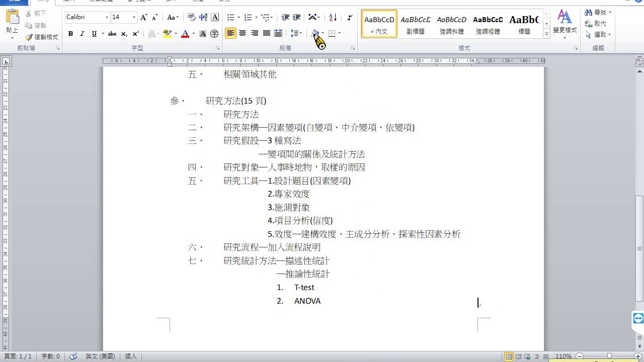Click the proofing check icon in status bar
Screen dimensions: 644x362
(x=73, y=356)
